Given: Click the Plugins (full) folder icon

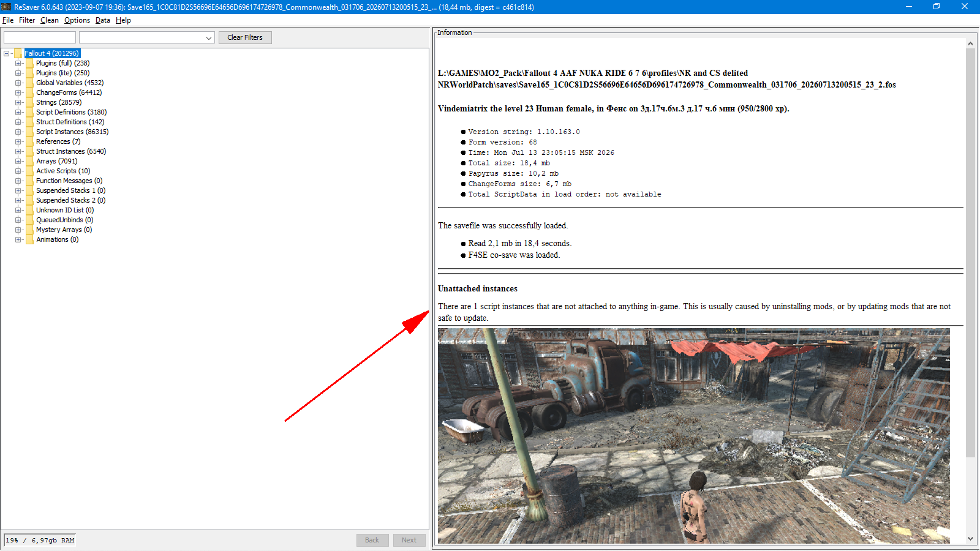Looking at the screenshot, I should [x=30, y=63].
